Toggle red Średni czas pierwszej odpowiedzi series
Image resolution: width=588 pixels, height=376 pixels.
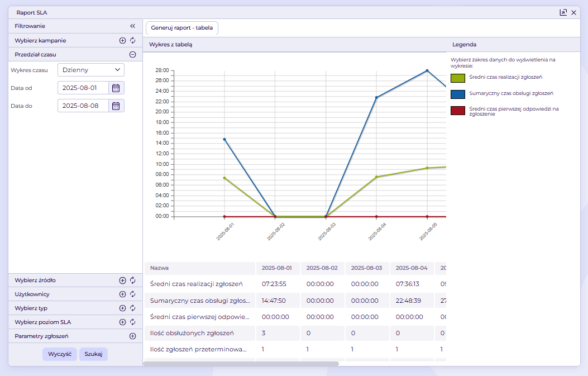click(x=457, y=111)
